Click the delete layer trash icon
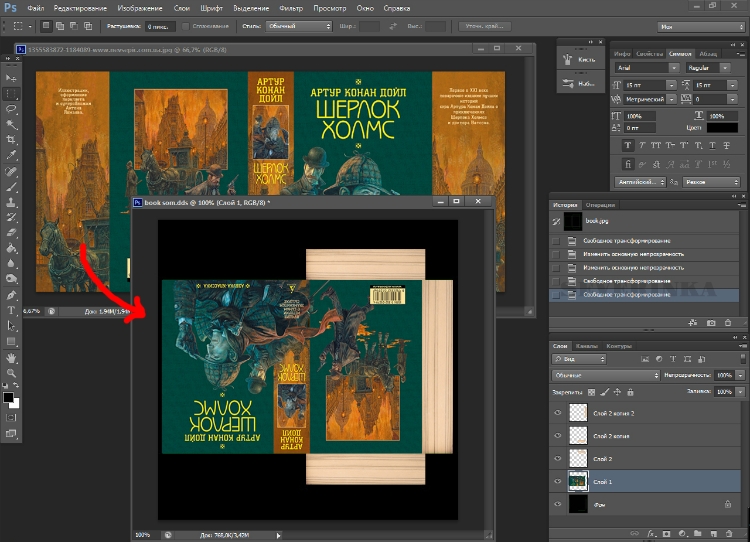The height and width of the screenshot is (542, 750). (x=727, y=535)
